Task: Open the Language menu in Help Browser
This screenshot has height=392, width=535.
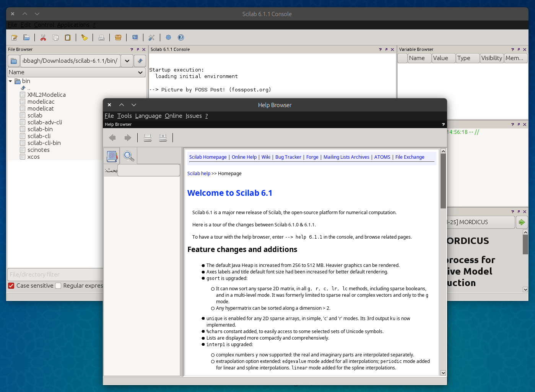Action: 148,116
